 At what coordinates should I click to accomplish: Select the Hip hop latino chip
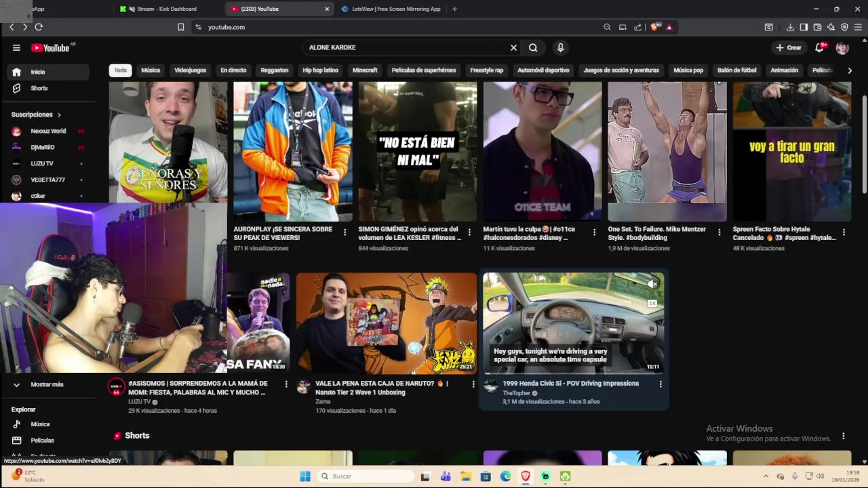click(320, 70)
